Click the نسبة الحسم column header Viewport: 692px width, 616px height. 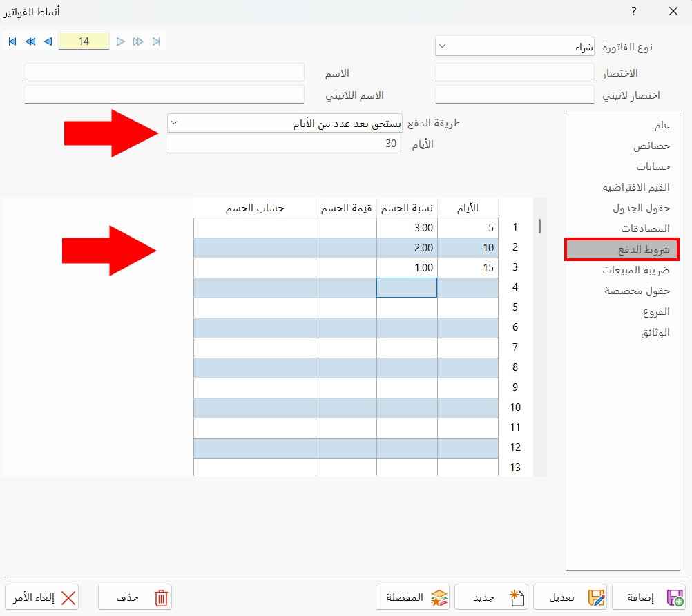coord(407,208)
